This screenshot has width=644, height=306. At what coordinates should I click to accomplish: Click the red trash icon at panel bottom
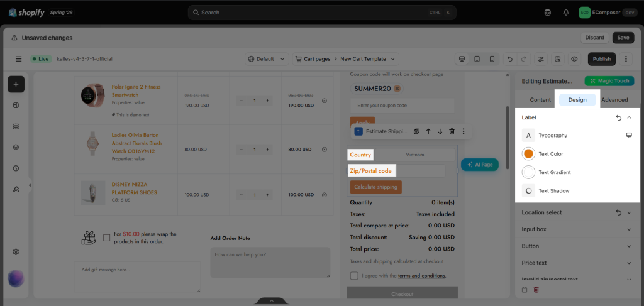(536, 290)
